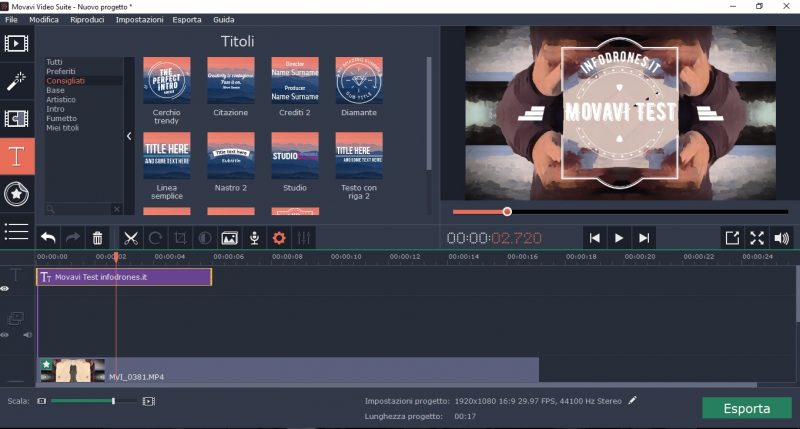
Task: Jump to next frame
Action: pos(644,238)
